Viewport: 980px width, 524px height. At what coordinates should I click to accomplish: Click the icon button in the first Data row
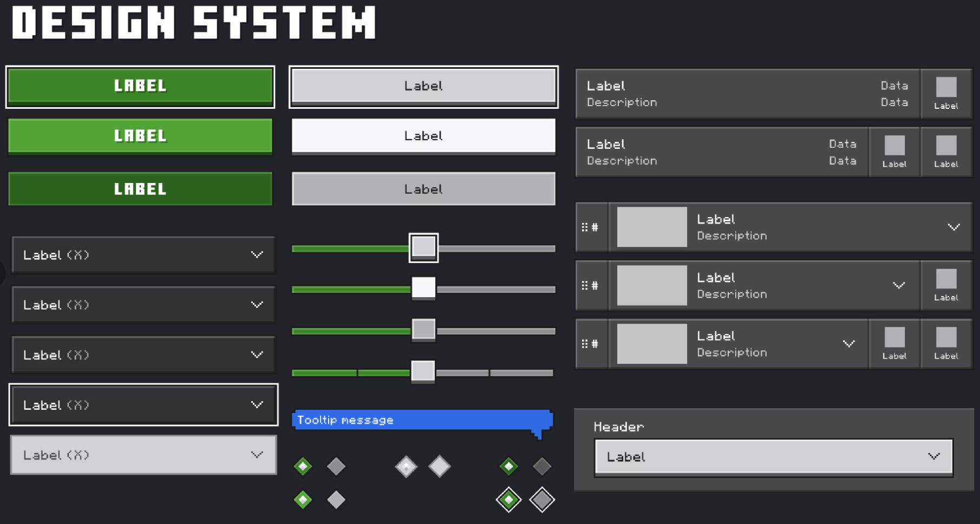(946, 94)
